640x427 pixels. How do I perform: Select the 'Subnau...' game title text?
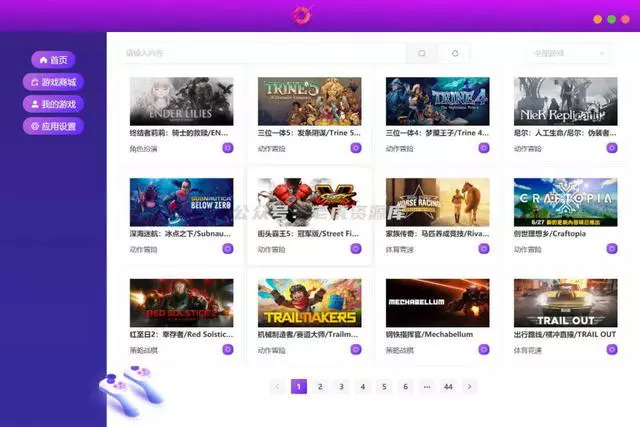(x=180, y=234)
